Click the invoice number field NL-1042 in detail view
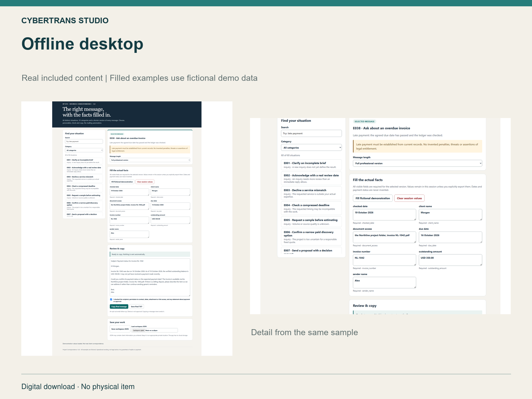 (384, 260)
